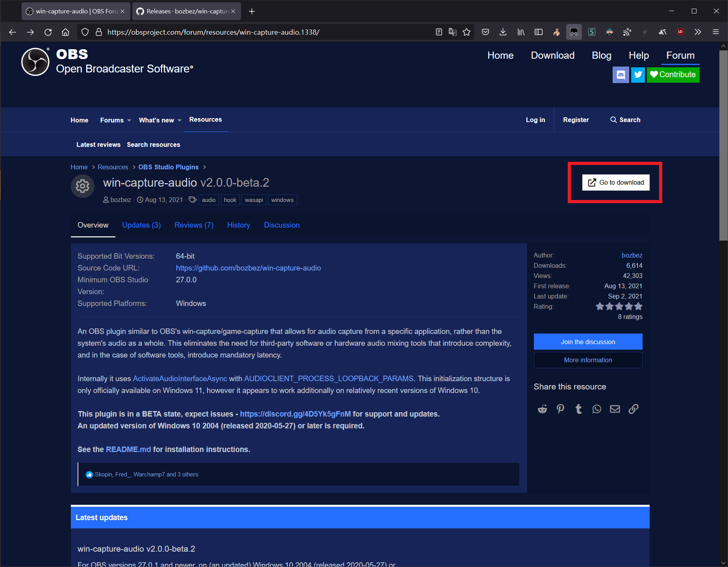
Task: Share resource on Pinterest icon
Action: point(560,409)
